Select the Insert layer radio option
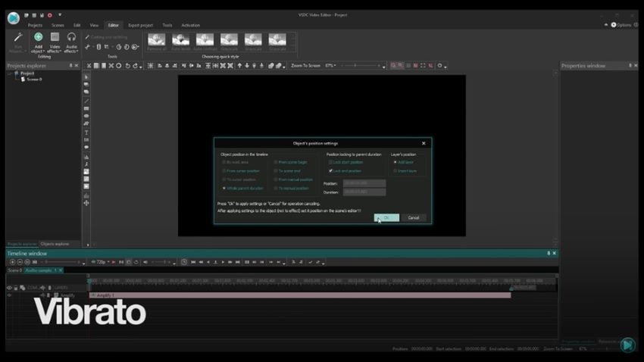Screen dimensions: 644x362 click(x=395, y=170)
